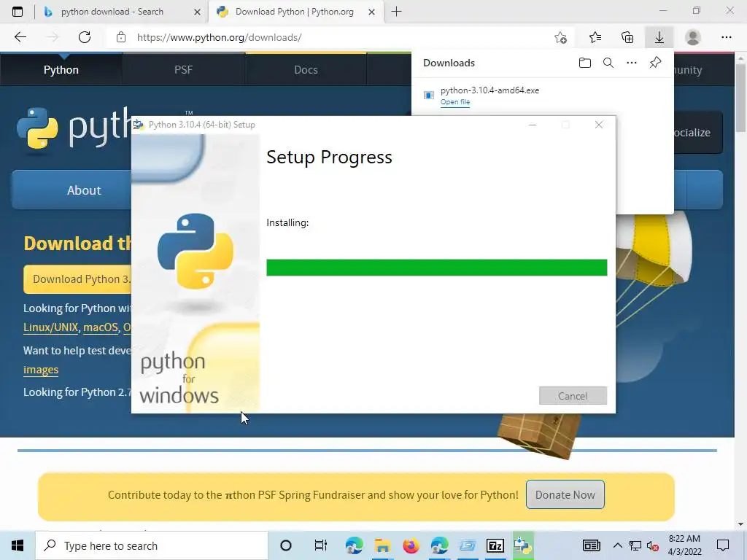Click the address bar URL
This screenshot has width=747, height=560.
(219, 37)
